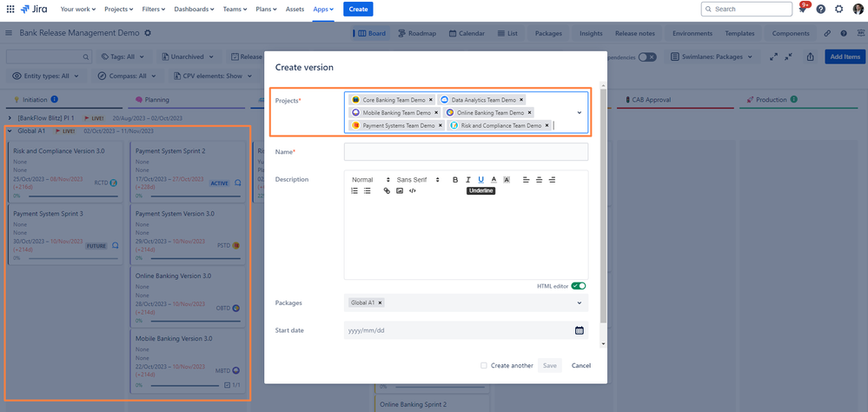Remove Mobile Banking Team Demo project

(436, 113)
